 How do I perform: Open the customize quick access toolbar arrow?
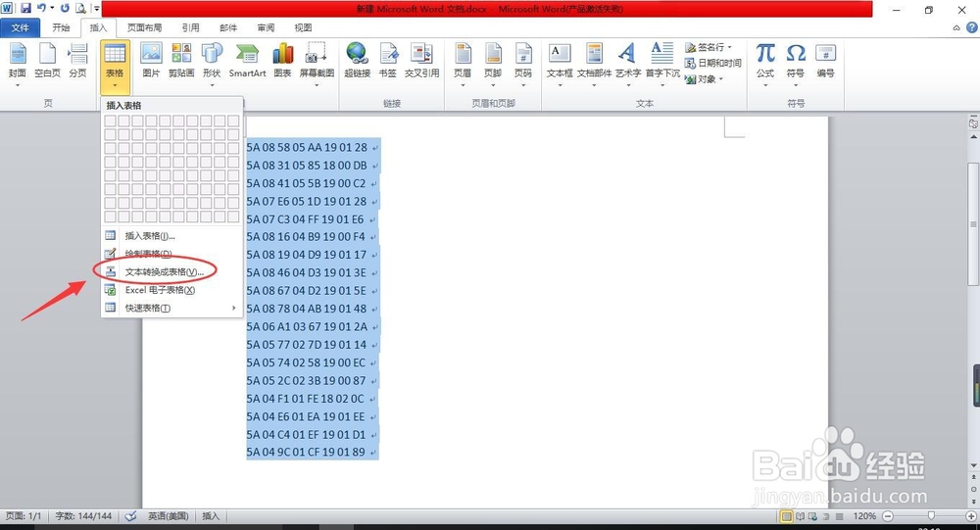(x=96, y=9)
